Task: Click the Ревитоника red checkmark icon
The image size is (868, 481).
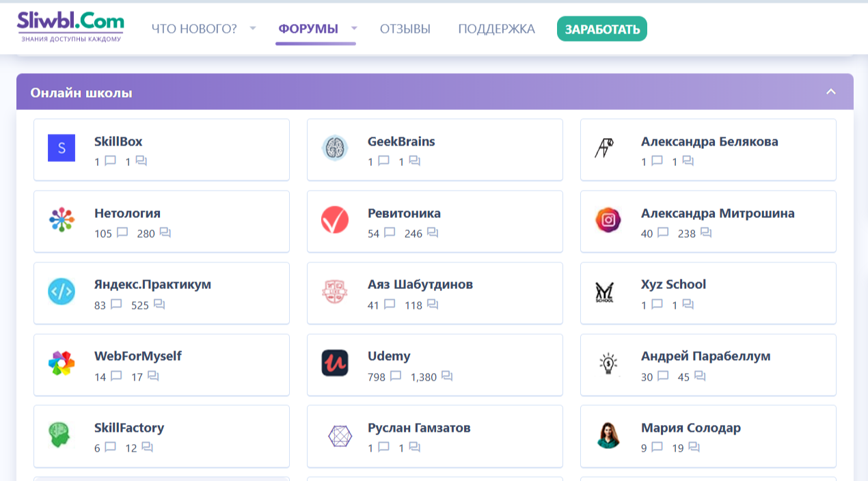Action: point(335,220)
